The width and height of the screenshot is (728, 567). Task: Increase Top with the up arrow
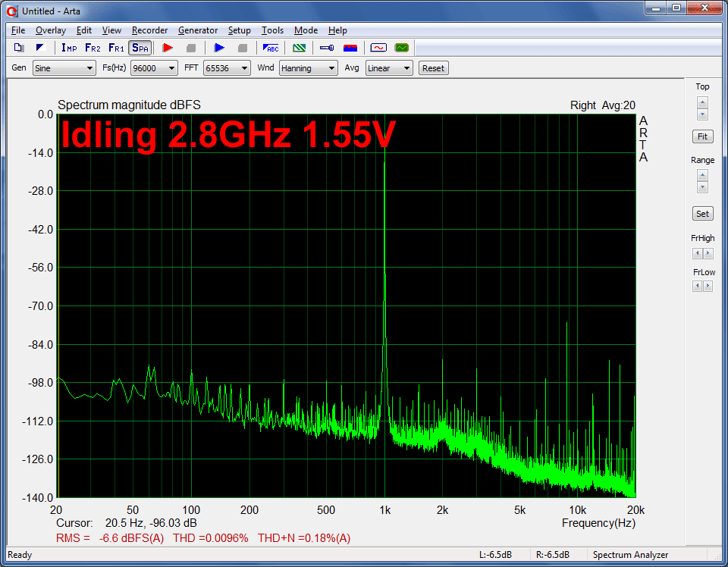click(x=702, y=102)
